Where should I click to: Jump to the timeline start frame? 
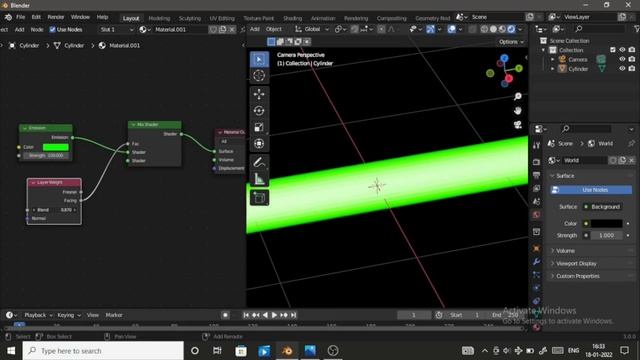pos(246,315)
